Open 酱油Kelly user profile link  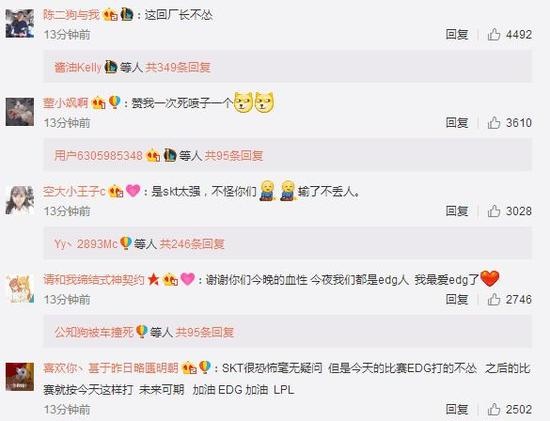coord(78,67)
